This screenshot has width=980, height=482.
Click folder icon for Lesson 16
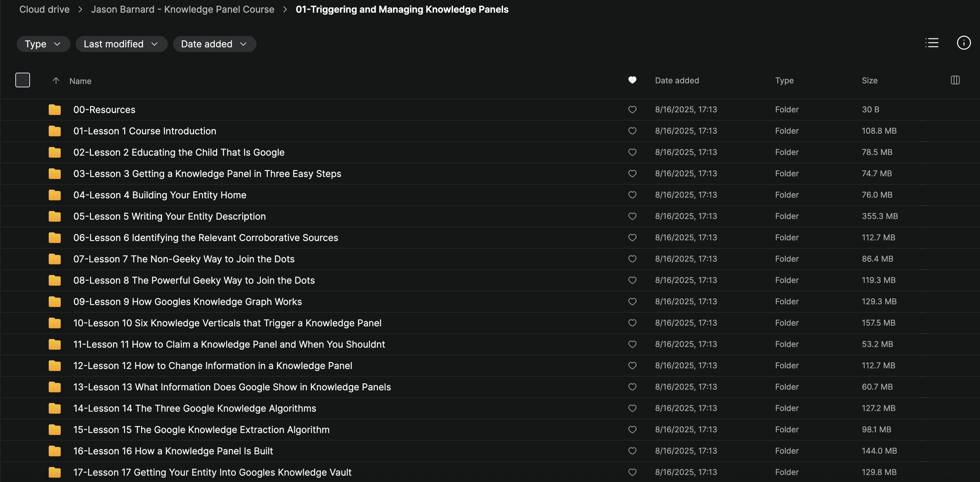pyautogui.click(x=55, y=451)
